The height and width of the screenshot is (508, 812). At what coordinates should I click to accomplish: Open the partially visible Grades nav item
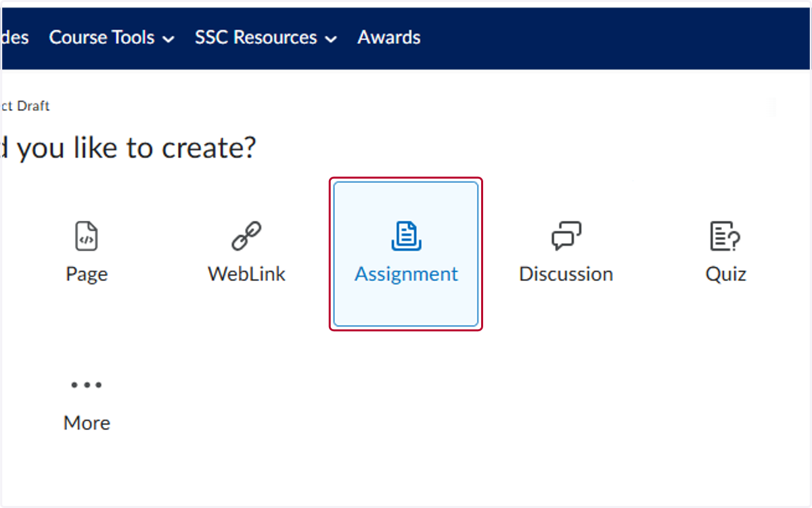[x=15, y=37]
